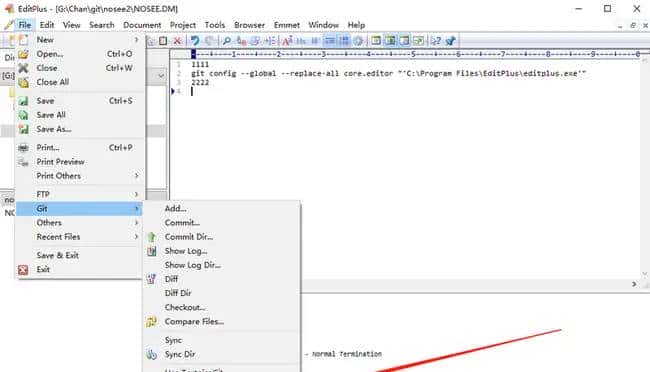The width and height of the screenshot is (650, 372).
Task: Open Print Preview from the File menu
Action: click(79, 162)
